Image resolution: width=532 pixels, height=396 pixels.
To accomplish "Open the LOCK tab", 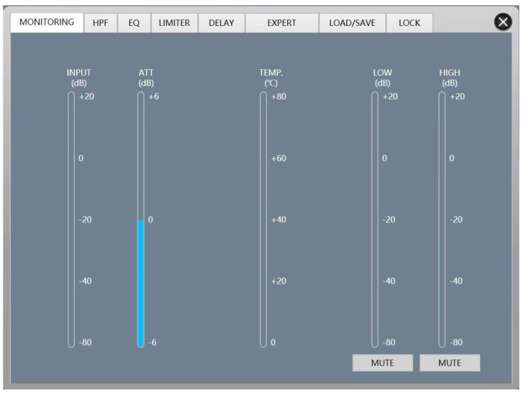I will point(409,23).
